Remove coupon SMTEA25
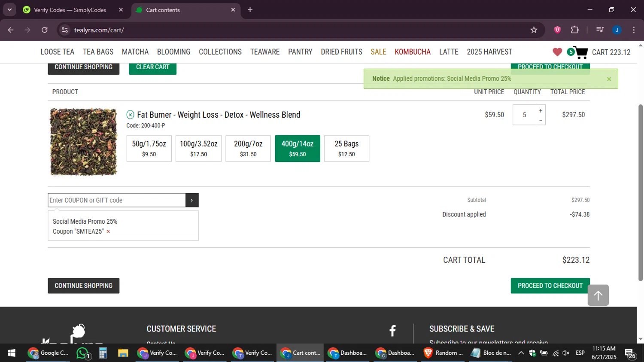 pyautogui.click(x=108, y=231)
